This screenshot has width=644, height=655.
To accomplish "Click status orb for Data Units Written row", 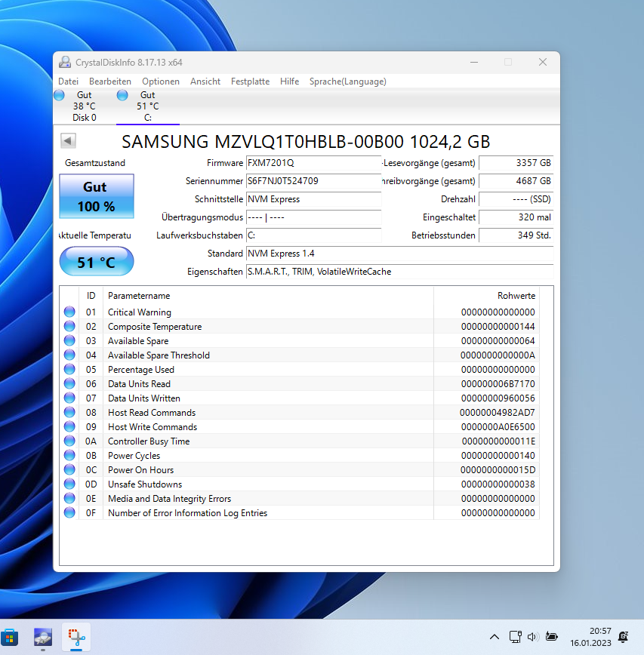I will 69,398.
